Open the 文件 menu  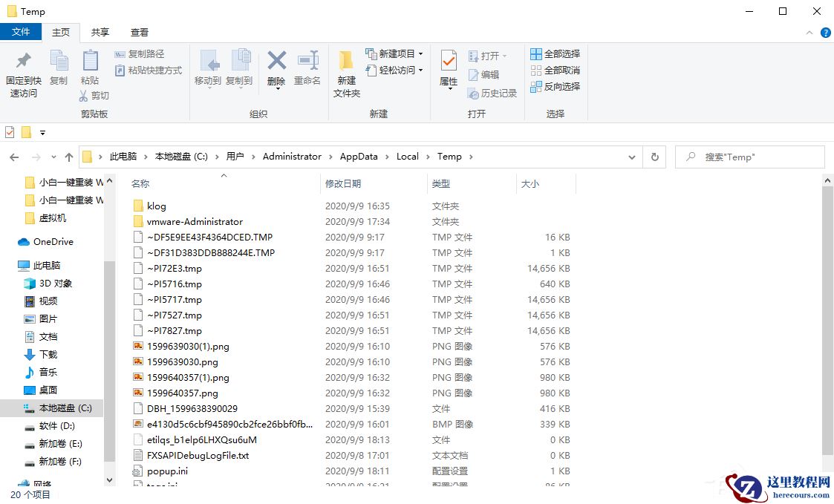pyautogui.click(x=22, y=32)
